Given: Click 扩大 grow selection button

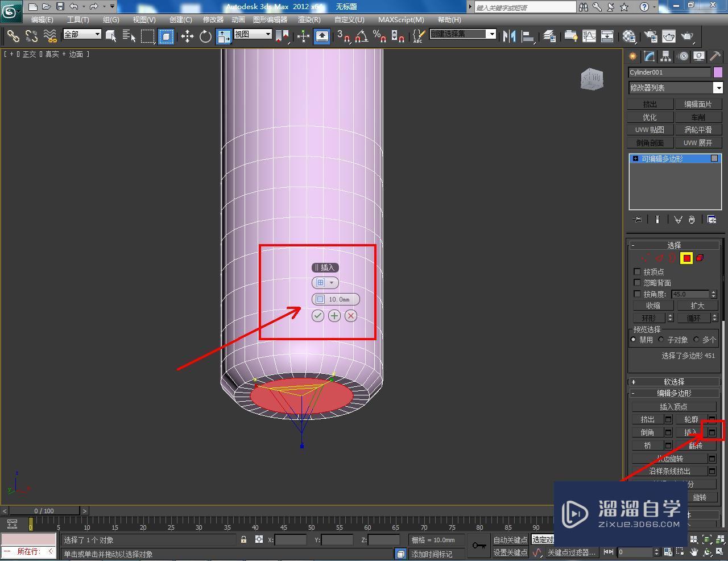Looking at the screenshot, I should pos(697,306).
